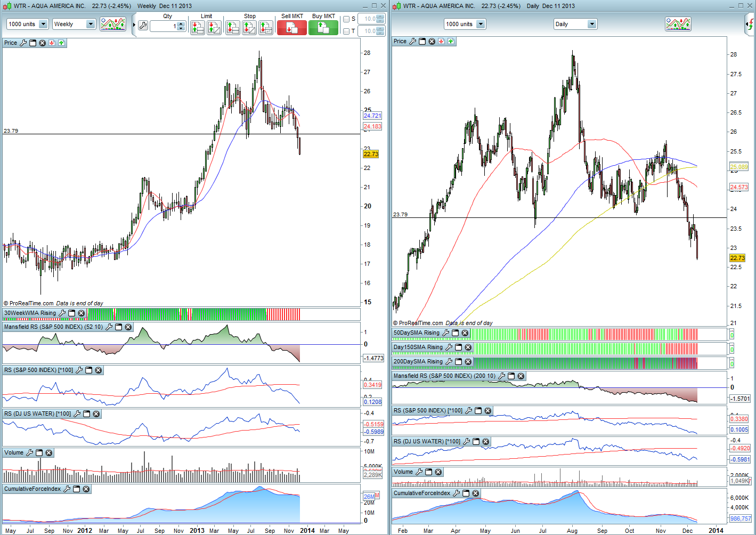Click the Qty input field
Screen dimensions: 756x535
click(164, 26)
